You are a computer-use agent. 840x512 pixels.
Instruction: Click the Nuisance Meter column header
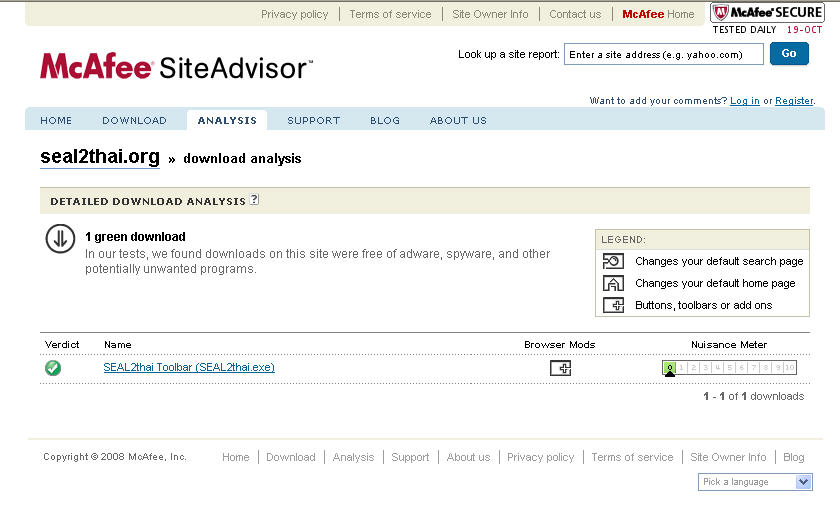coord(729,344)
